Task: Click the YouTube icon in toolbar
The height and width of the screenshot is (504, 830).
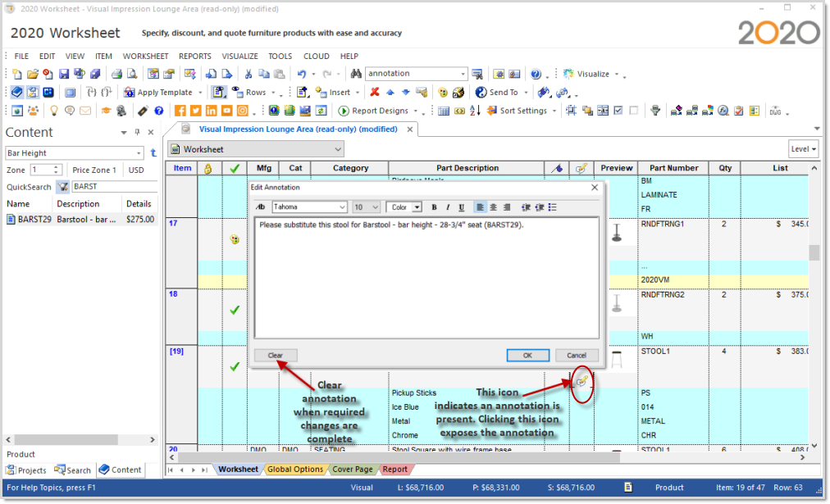Action: click(x=227, y=111)
